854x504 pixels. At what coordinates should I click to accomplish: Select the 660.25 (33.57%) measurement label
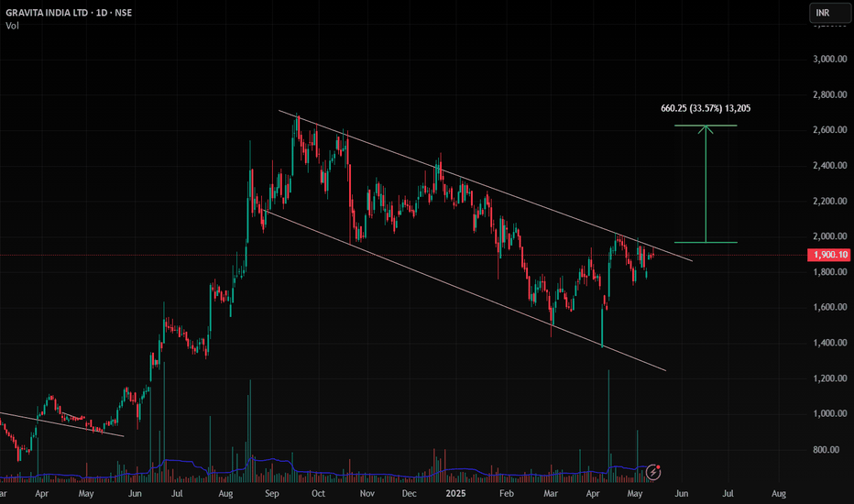706,108
